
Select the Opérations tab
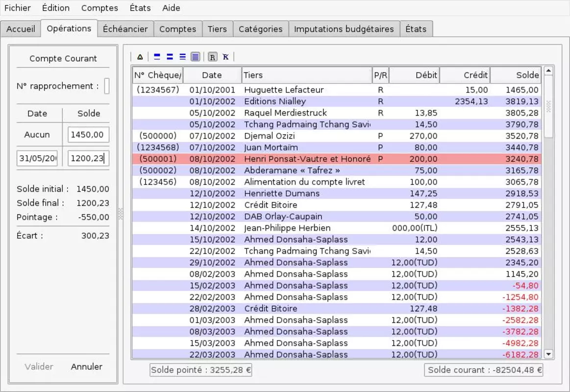tap(69, 28)
